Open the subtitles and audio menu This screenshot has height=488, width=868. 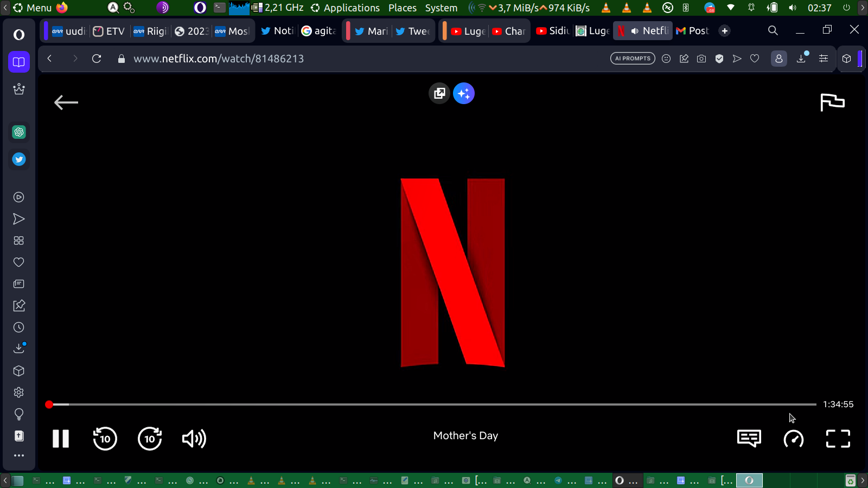click(x=749, y=439)
